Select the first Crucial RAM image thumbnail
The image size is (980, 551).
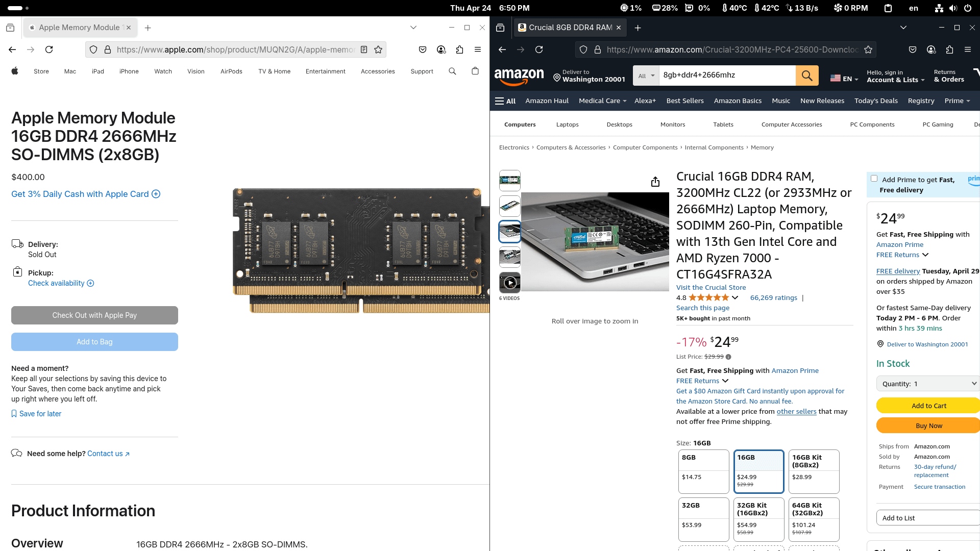click(x=509, y=181)
